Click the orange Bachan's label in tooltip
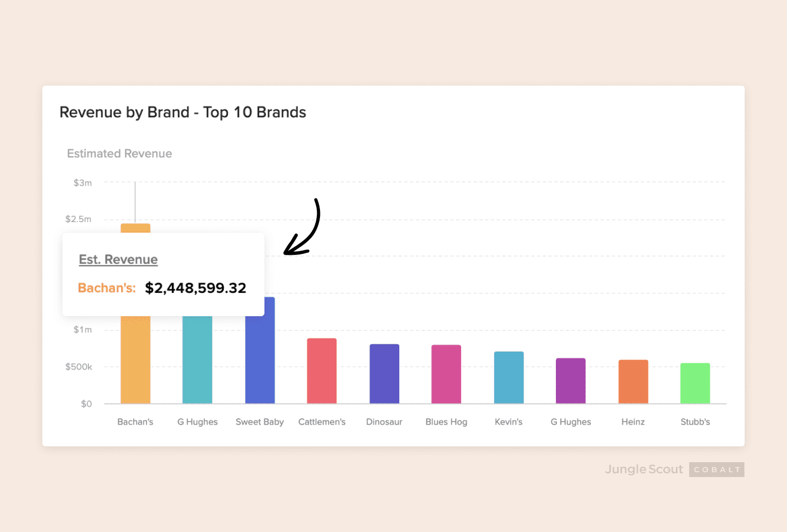 click(x=107, y=288)
